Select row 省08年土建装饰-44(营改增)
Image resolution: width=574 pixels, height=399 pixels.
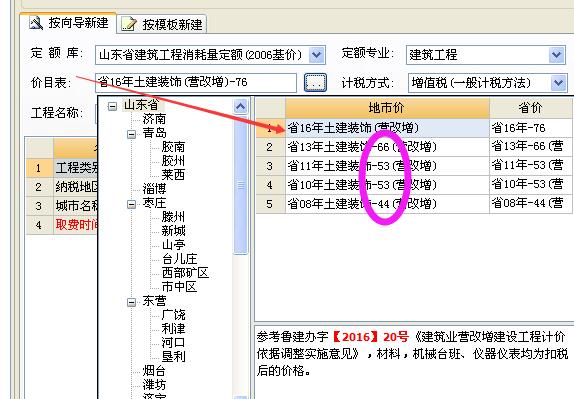(x=387, y=204)
